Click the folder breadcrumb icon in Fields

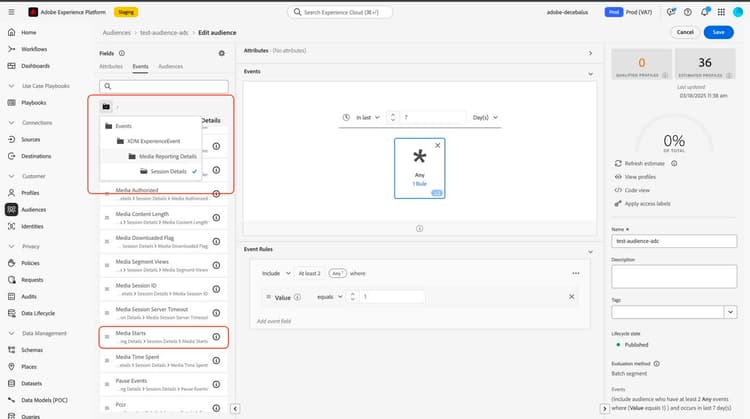(x=106, y=107)
